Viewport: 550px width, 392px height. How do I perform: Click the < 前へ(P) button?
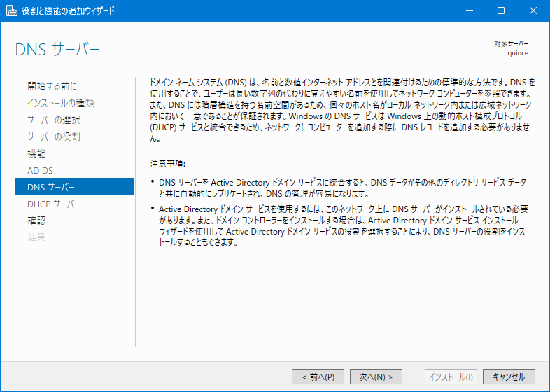[x=318, y=377]
